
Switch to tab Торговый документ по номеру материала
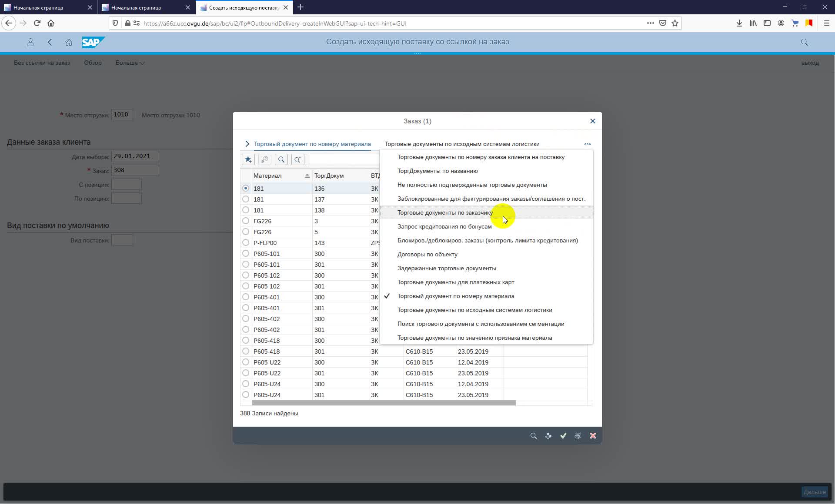pyautogui.click(x=312, y=144)
